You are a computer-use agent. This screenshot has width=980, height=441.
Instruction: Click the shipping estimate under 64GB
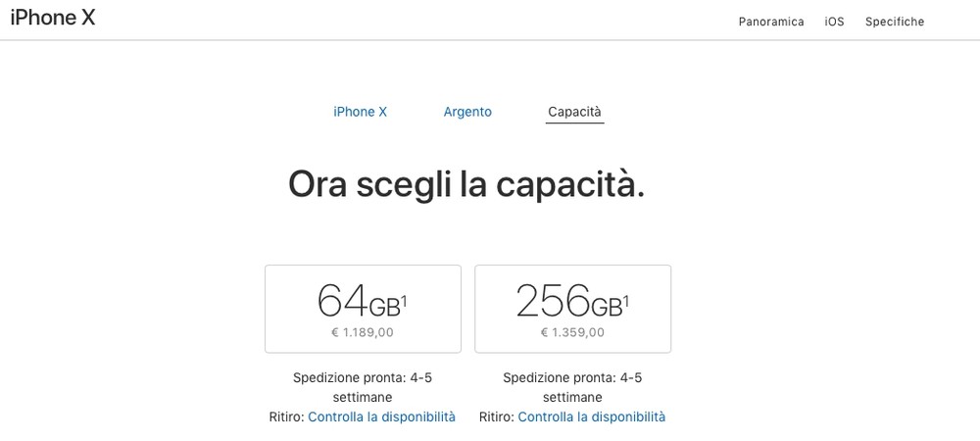pos(363,387)
